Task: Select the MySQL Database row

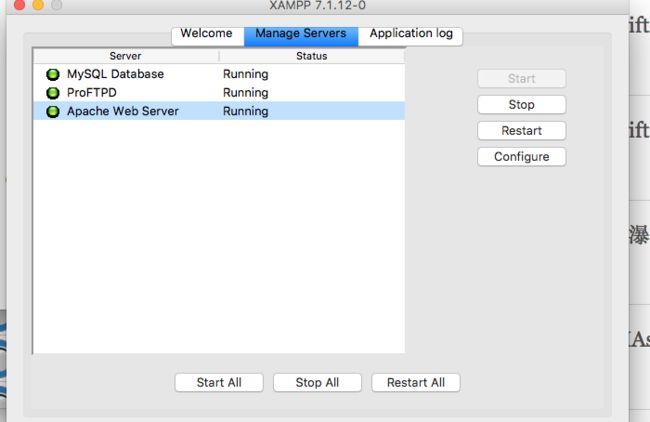Action: [x=219, y=74]
